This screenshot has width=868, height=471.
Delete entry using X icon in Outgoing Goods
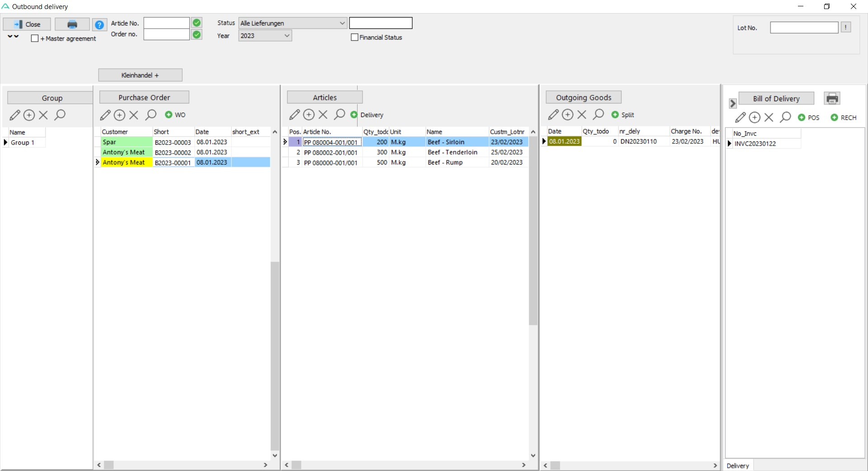[582, 115]
